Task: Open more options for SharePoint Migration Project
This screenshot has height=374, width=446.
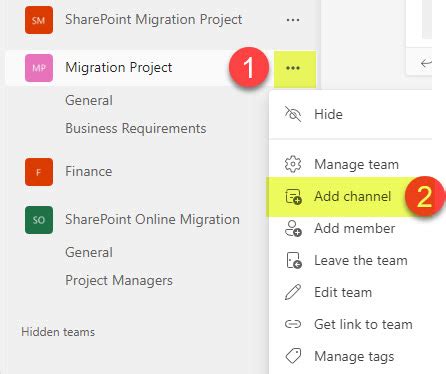Action: pyautogui.click(x=293, y=20)
